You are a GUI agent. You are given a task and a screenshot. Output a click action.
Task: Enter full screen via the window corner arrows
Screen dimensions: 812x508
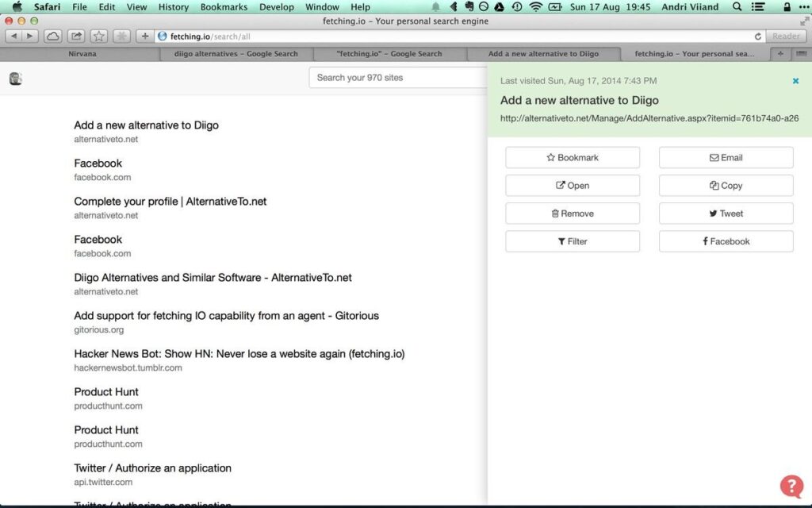804,21
